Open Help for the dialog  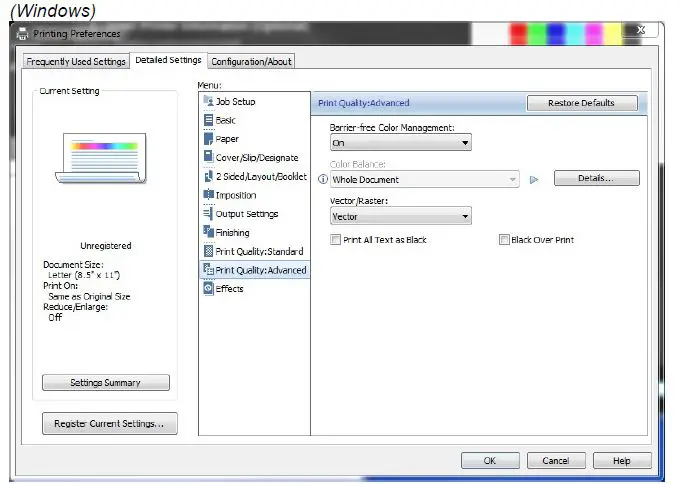click(622, 460)
